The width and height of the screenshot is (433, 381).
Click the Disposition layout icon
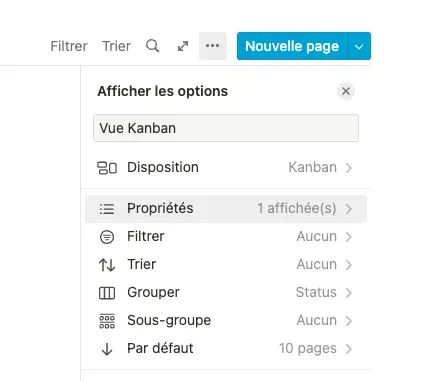[107, 168]
